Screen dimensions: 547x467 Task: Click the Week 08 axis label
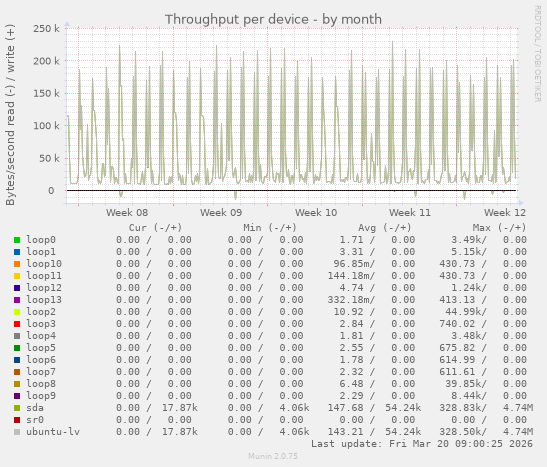127,213
